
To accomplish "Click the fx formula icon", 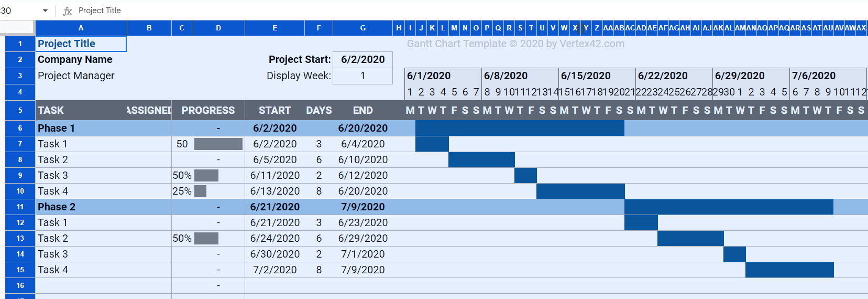I will click(x=68, y=10).
